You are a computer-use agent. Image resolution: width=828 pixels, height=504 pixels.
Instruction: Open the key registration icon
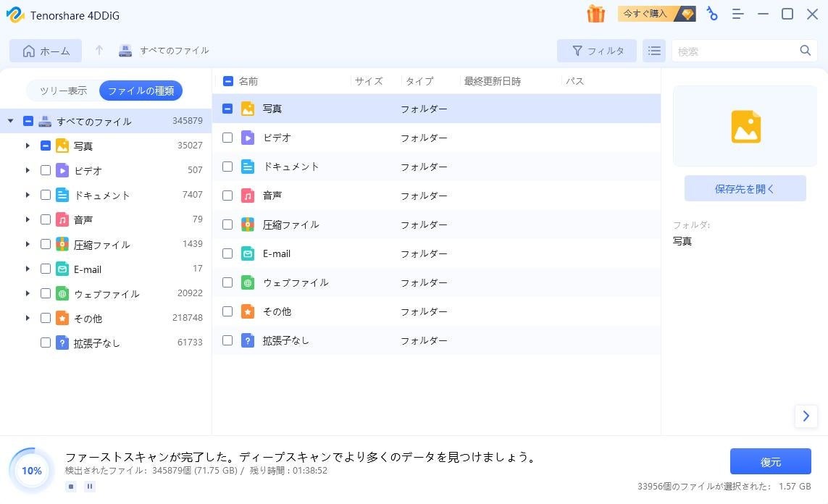point(713,14)
